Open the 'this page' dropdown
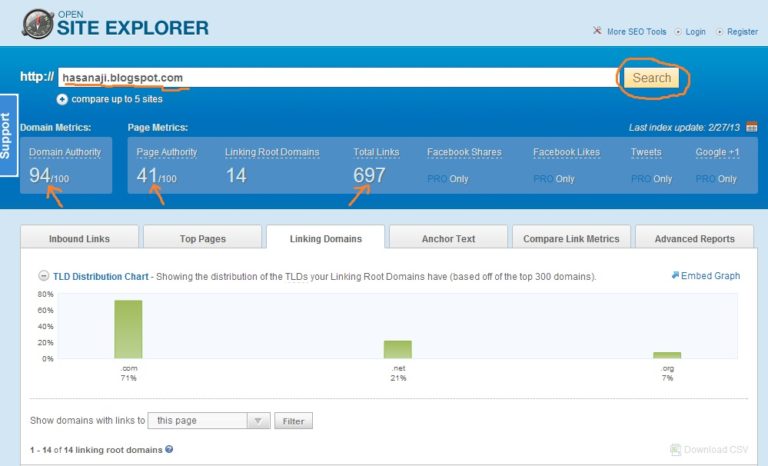The height and width of the screenshot is (466, 768). pos(209,420)
